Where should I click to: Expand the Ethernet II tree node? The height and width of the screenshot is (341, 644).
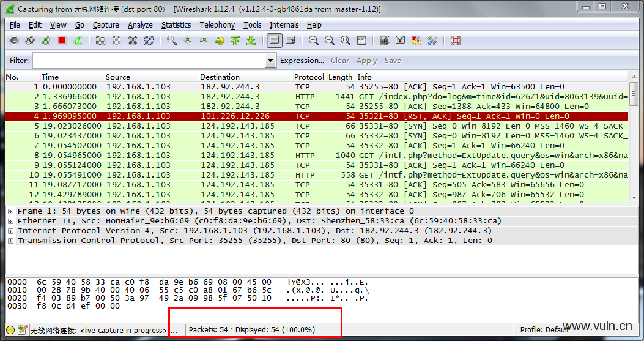click(x=10, y=221)
